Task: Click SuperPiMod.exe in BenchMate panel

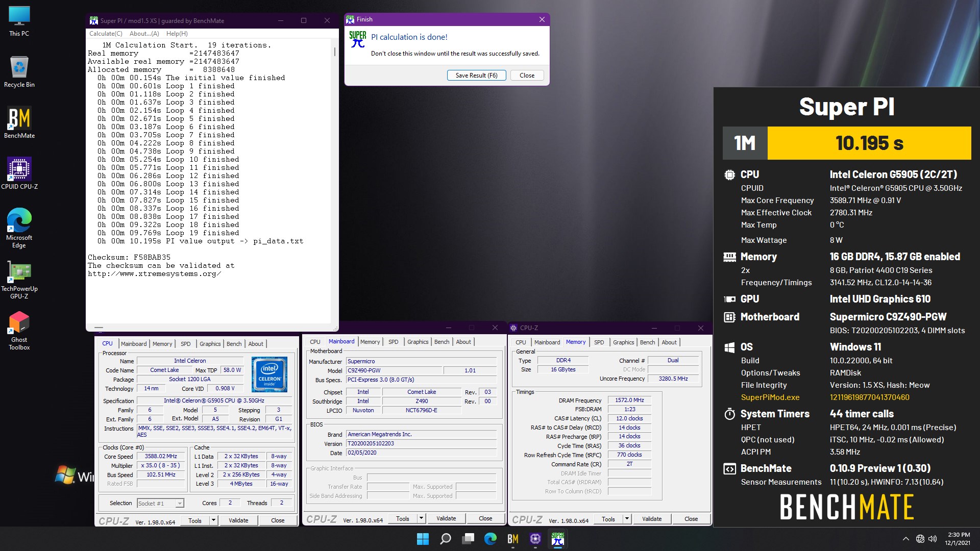Action: (770, 397)
